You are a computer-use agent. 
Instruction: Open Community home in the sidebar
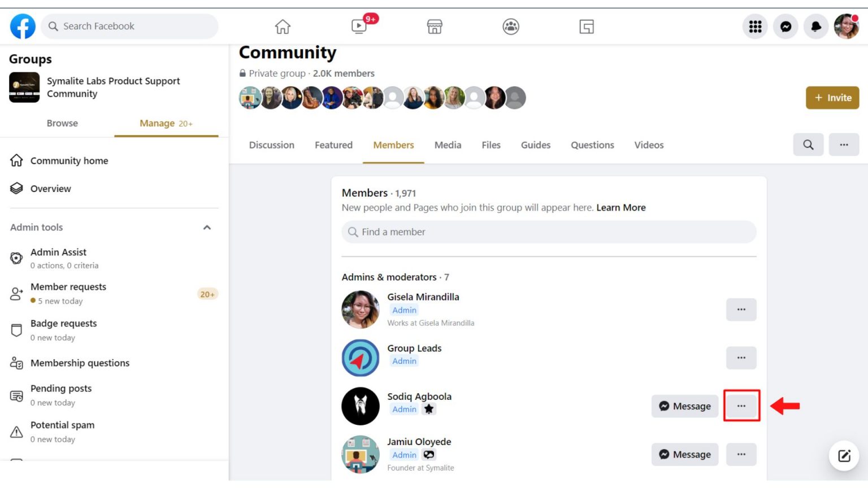point(69,160)
